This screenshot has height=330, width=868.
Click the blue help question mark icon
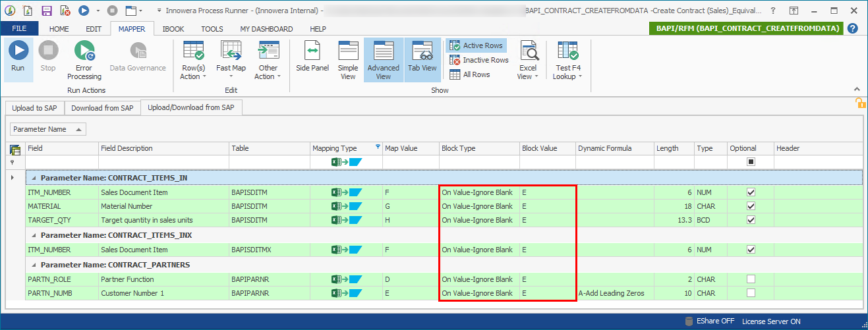click(x=852, y=28)
